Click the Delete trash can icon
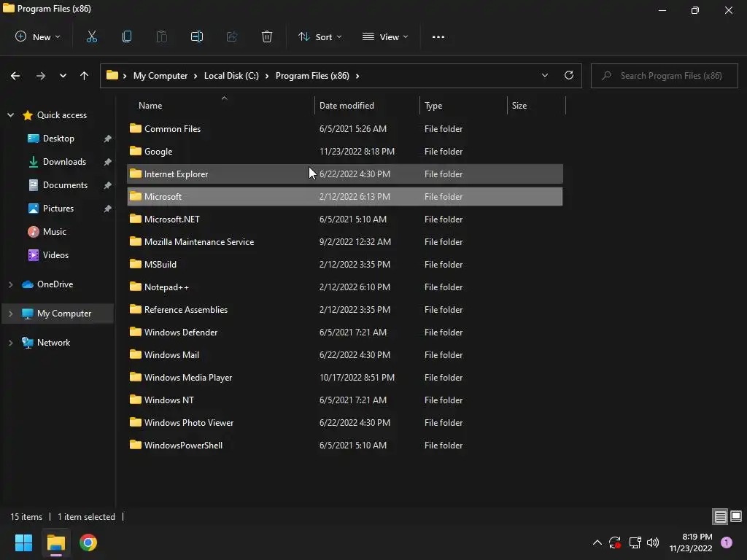747x560 pixels. click(x=267, y=36)
